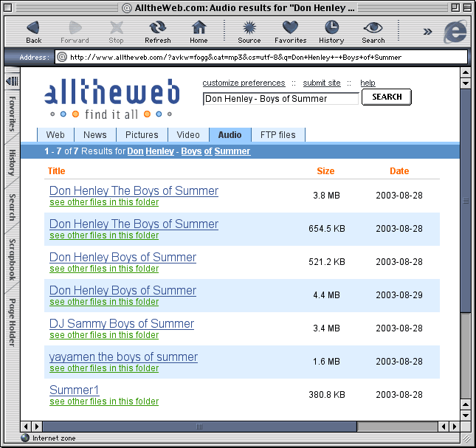Click the window zoom box in title bar
This screenshot has width=476, height=448.
(455, 7)
